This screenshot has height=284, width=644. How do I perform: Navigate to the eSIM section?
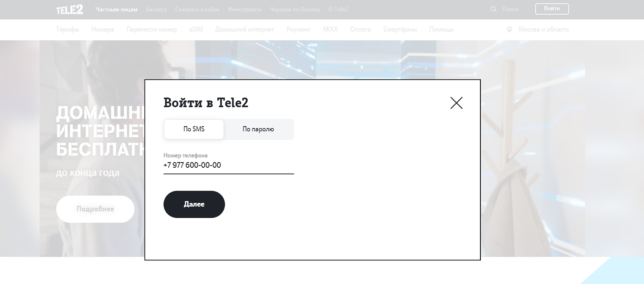(x=196, y=30)
